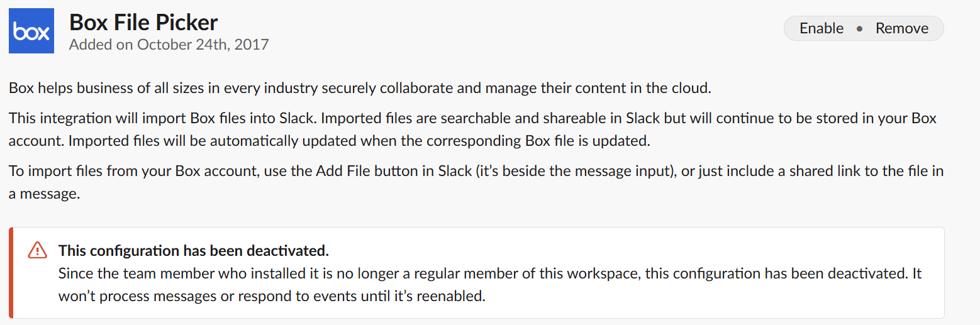This screenshot has width=980, height=325.
Task: Click the dot separator between Enable and Remove
Action: (x=860, y=29)
